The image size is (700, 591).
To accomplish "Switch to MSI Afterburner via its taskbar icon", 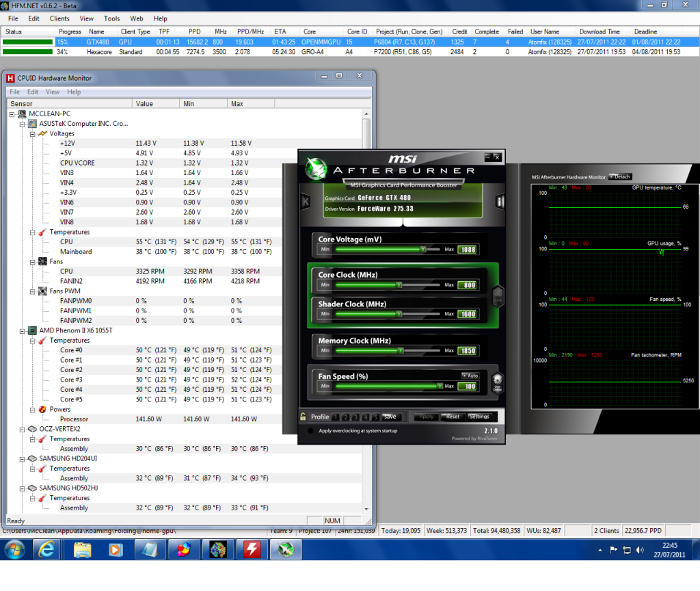I will tap(286, 549).
